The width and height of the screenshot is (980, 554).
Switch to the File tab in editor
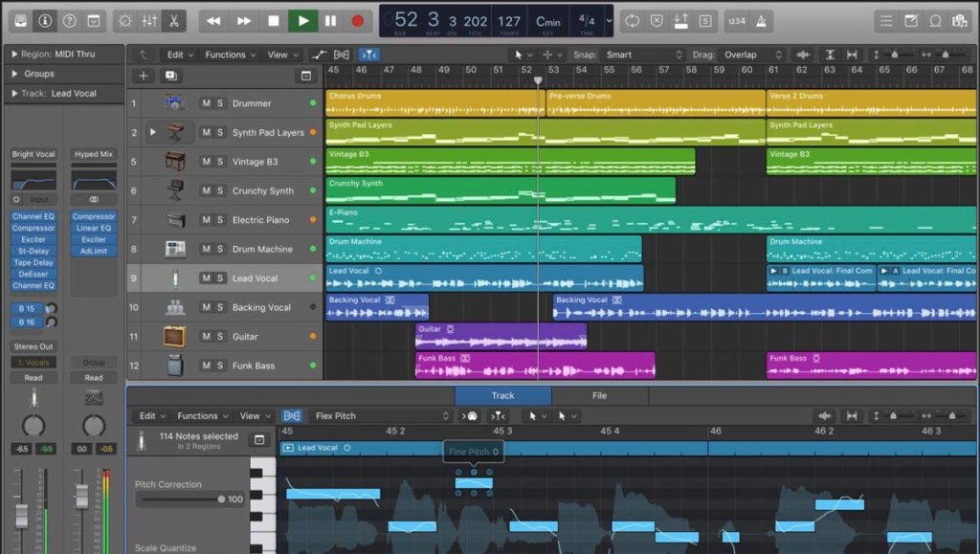point(599,395)
